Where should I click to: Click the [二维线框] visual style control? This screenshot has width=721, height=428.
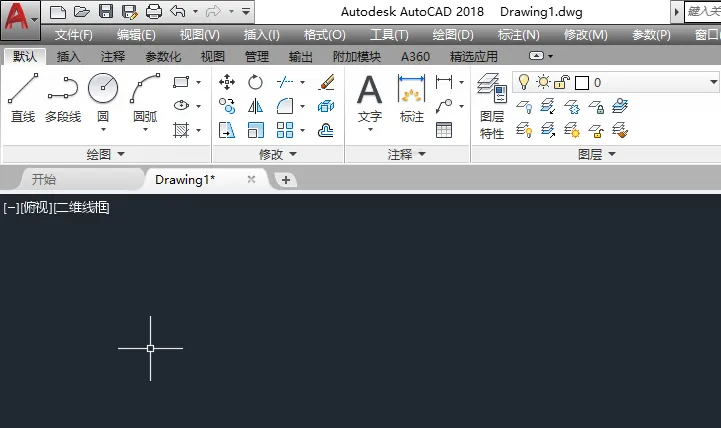click(x=81, y=208)
